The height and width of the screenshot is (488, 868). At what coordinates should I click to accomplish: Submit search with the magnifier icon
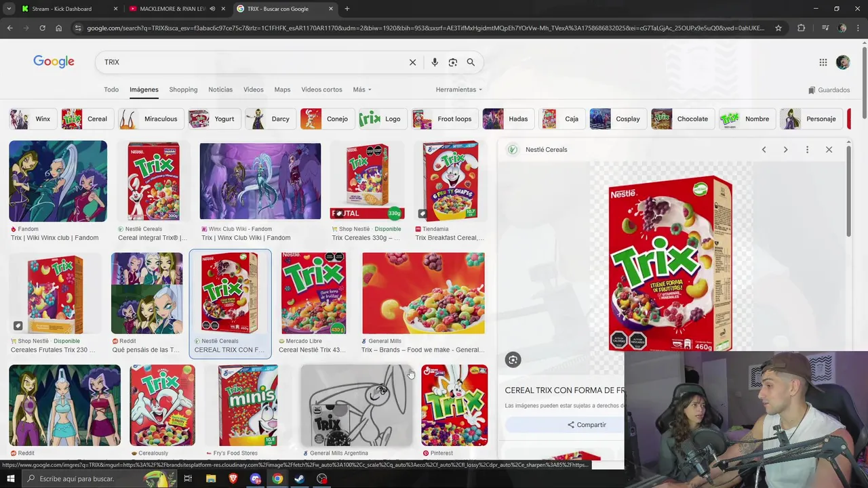tap(471, 62)
